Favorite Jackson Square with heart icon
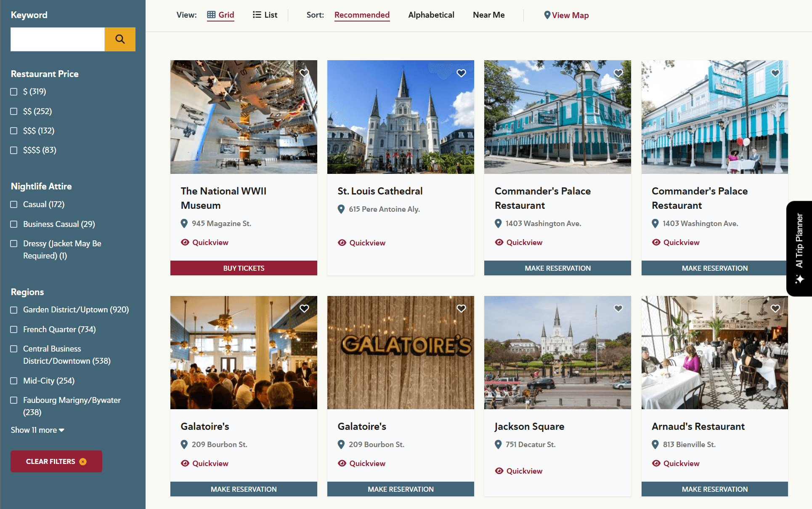 click(618, 309)
